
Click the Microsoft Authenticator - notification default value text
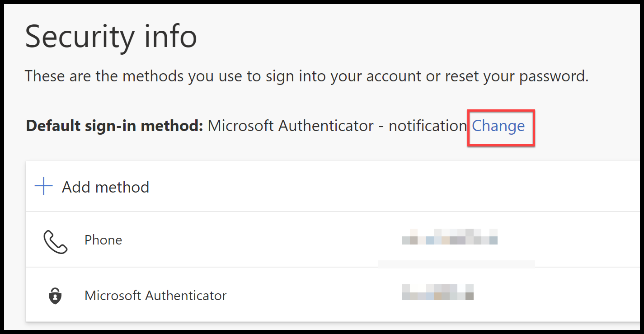tap(337, 126)
